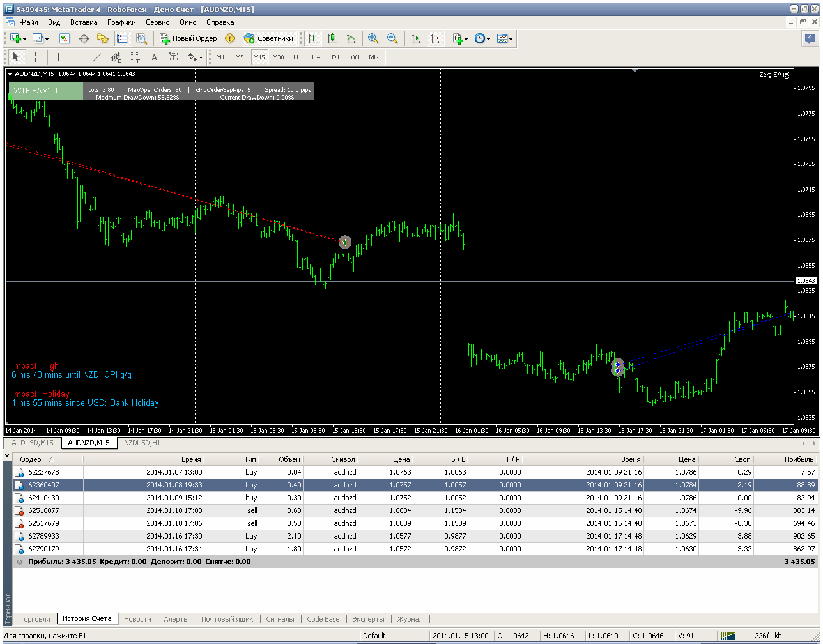The image size is (823, 644).
Task: Open the templates dropdown
Action: coord(505,38)
